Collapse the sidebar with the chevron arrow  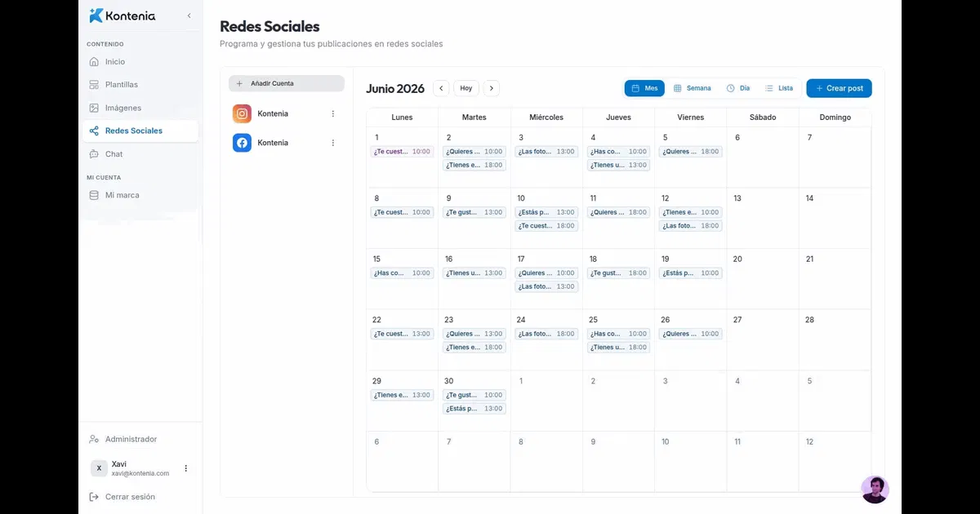point(189,16)
